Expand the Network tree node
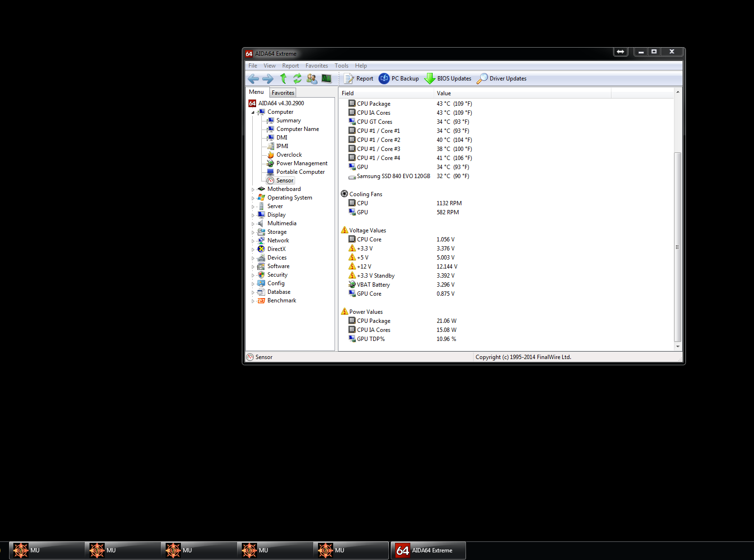The width and height of the screenshot is (754, 560). [x=253, y=241]
